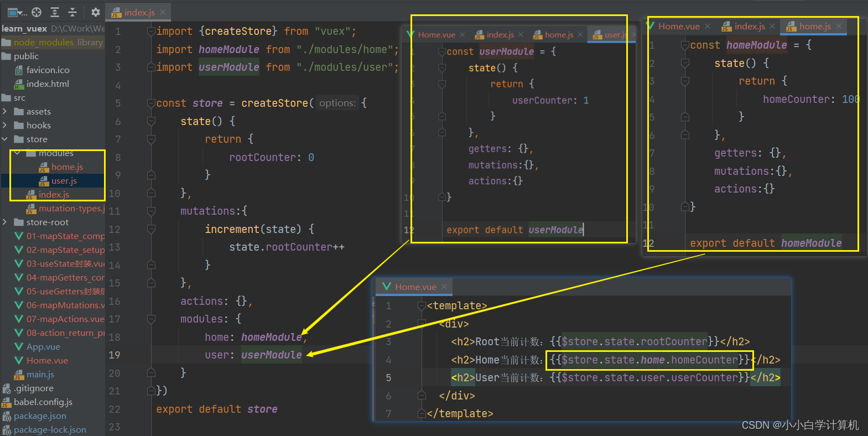Expand the assets folder chevron

(x=5, y=111)
